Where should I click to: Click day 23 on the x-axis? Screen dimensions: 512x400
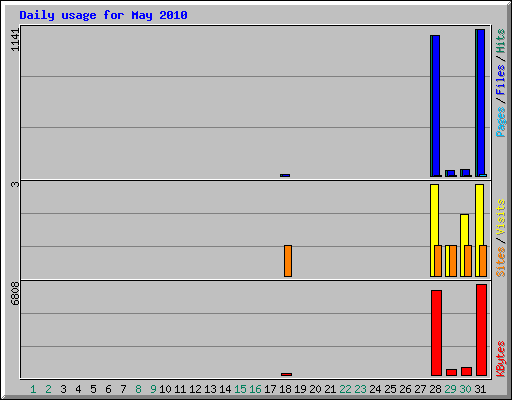(x=360, y=389)
